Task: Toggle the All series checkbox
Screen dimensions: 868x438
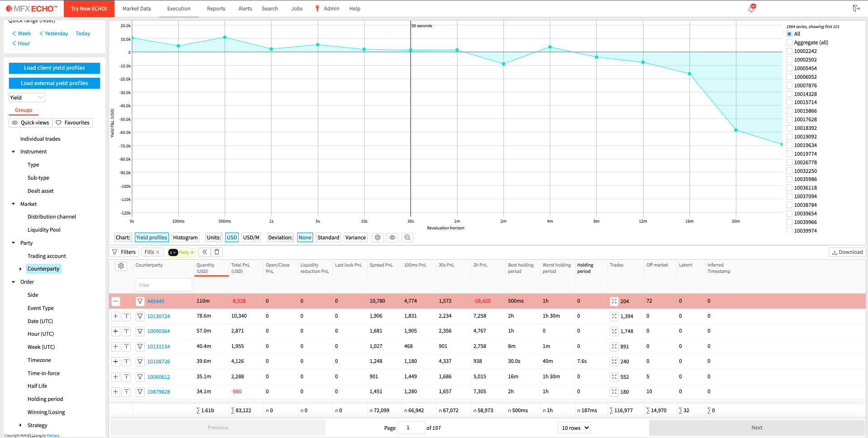Action: coord(789,34)
